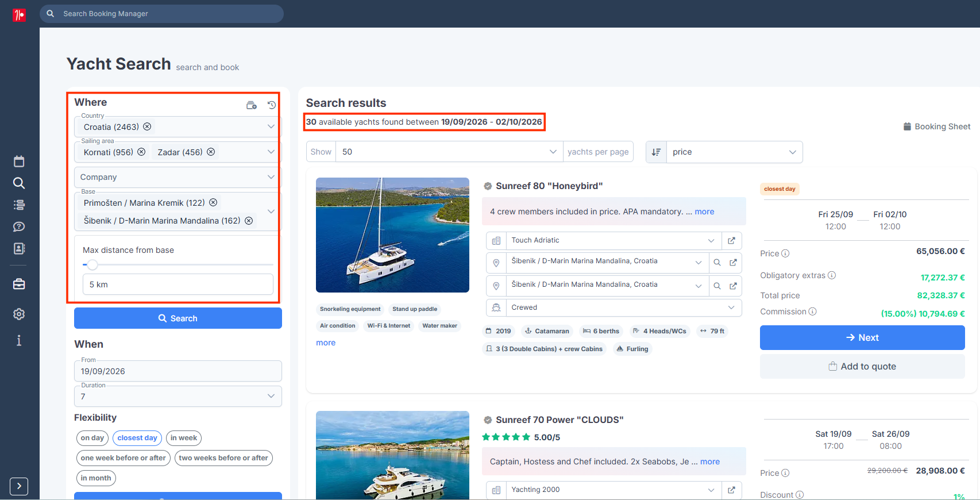This screenshot has width=980, height=500.
Task: Open the briefcase icon in sidebar
Action: click(19, 284)
